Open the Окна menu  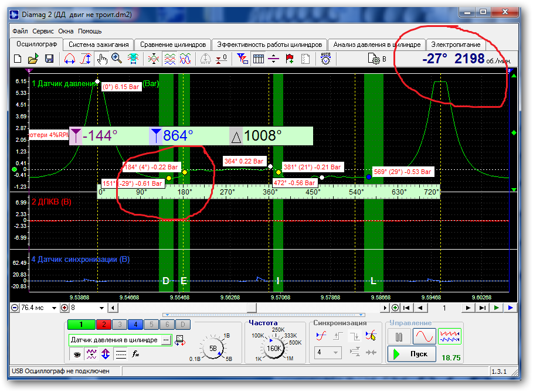[66, 31]
